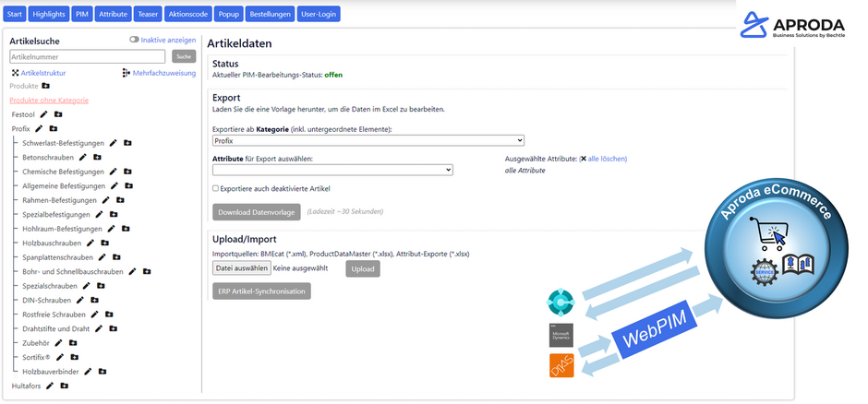Enable 'Exportiere auch deaktivierte Artikel' checkbox
The width and height of the screenshot is (868, 404).
[216, 188]
